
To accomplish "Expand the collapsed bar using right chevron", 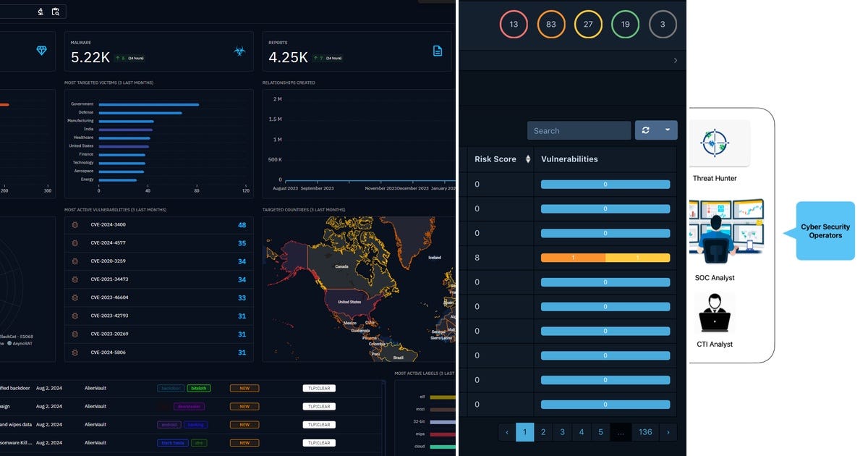I will click(676, 61).
